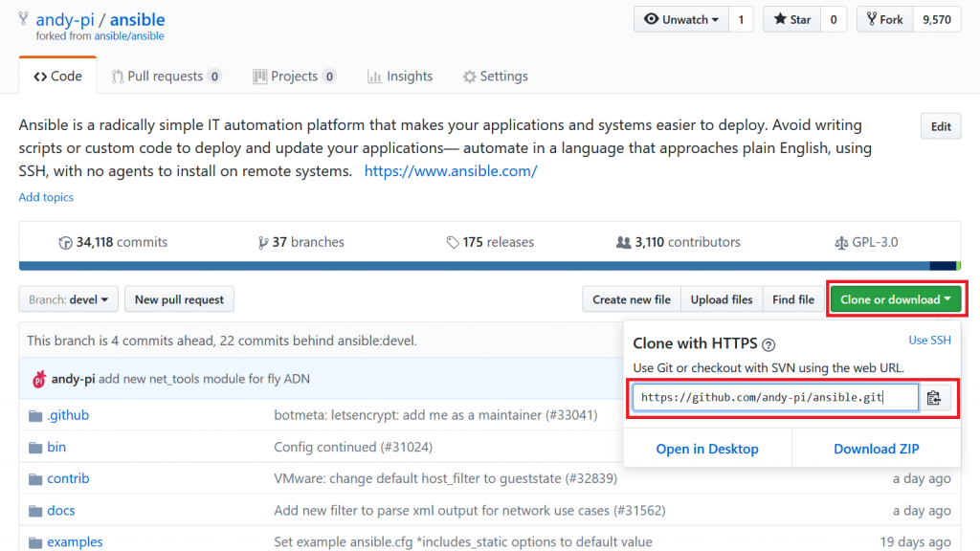Click Create new file button
Screen dimensions: 980x551
pos(632,299)
